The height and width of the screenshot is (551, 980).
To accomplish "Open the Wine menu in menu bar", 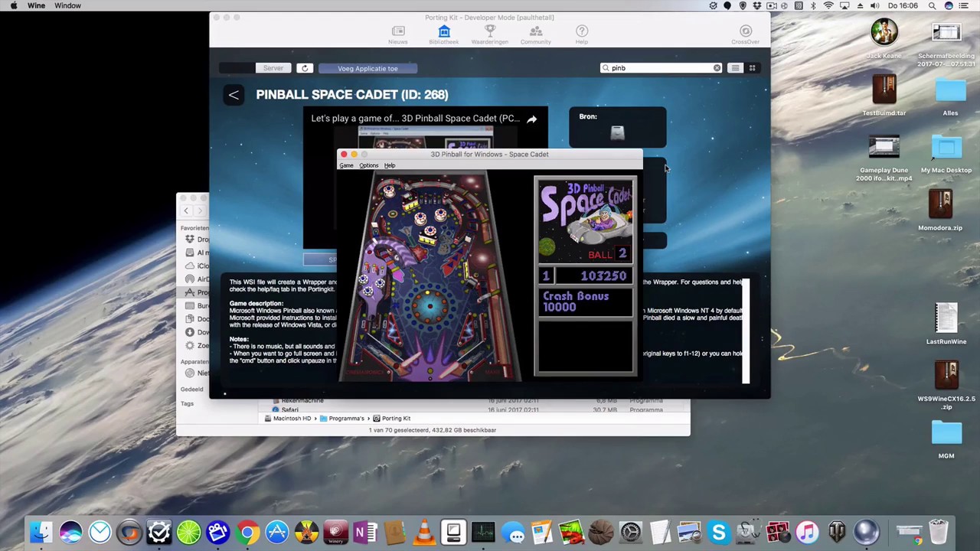I will click(x=36, y=5).
